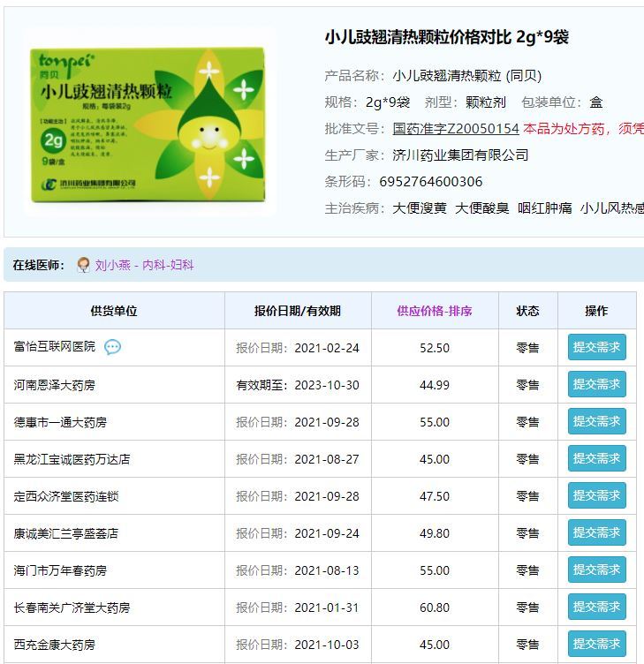Click the 操作 column header

pos(596,311)
